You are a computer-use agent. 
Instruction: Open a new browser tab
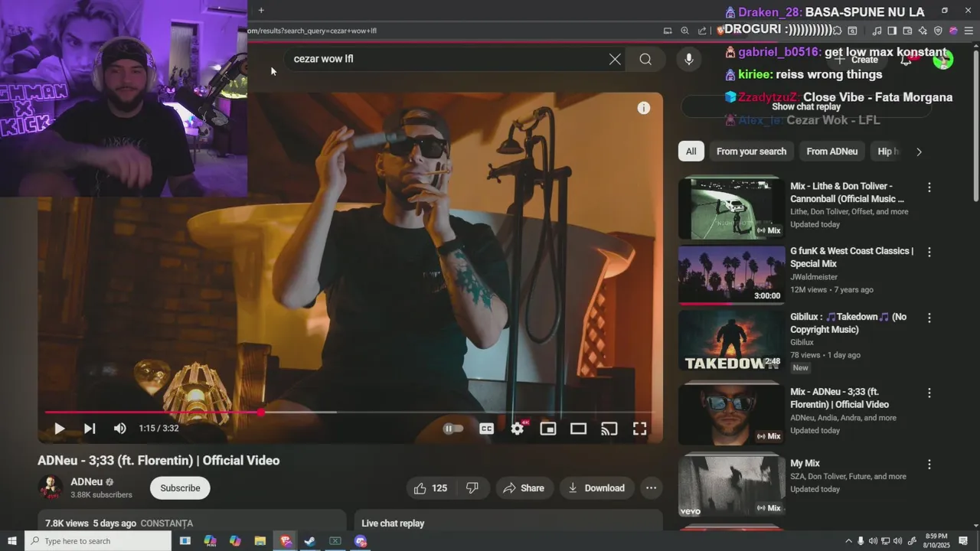pos(261,10)
